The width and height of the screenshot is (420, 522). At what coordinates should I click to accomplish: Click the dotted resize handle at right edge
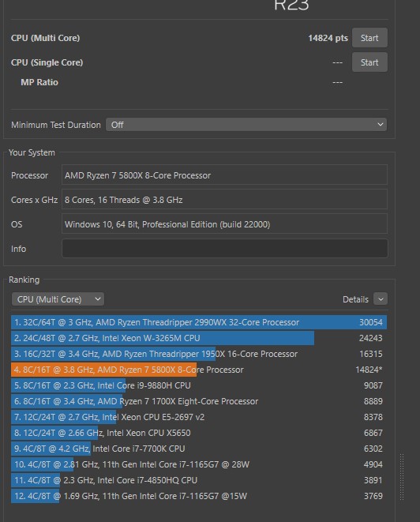[x=402, y=476]
